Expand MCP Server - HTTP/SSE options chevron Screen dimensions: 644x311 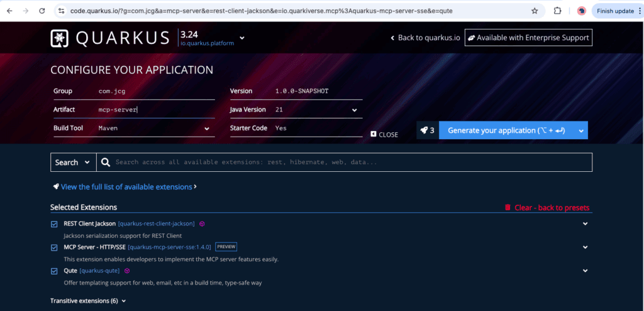pyautogui.click(x=586, y=247)
